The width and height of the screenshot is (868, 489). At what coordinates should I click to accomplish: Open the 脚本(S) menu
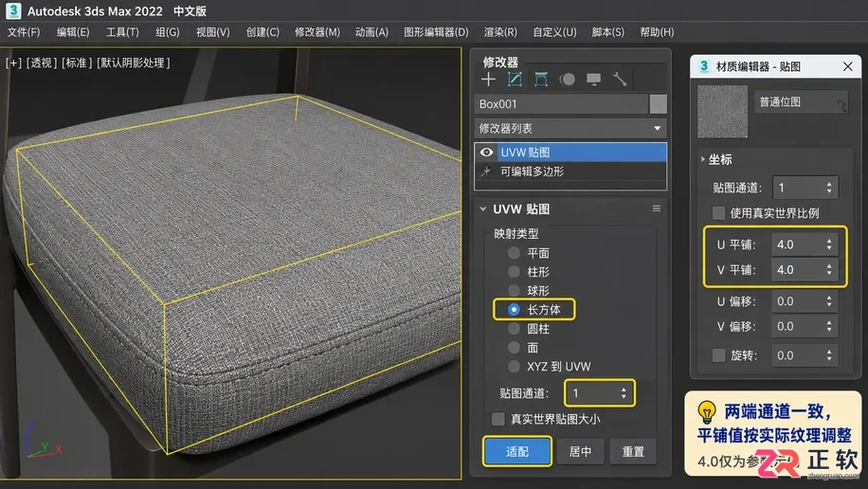tap(607, 32)
